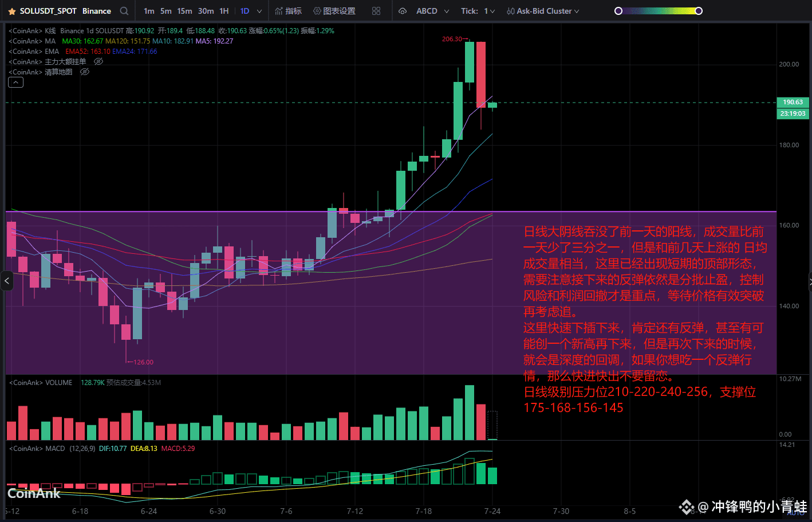Viewport: 812px width, 522px height.
Task: Click the countdown label 23:19:03
Action: tap(793, 113)
